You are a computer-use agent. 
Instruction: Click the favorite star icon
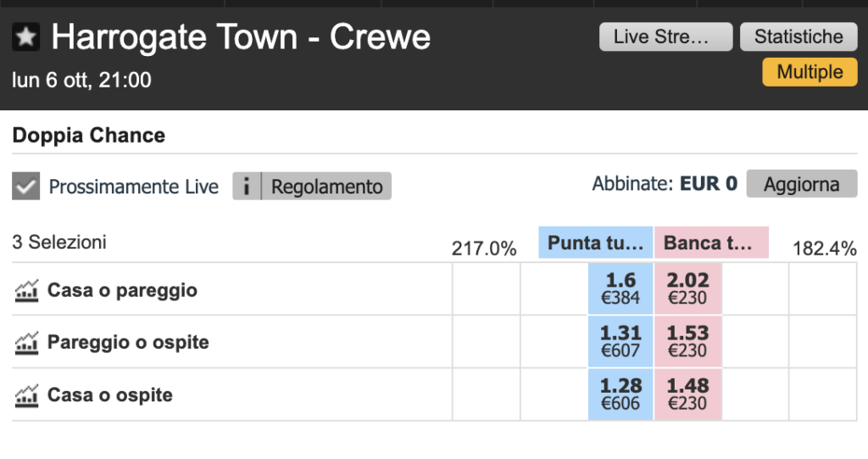[25, 37]
